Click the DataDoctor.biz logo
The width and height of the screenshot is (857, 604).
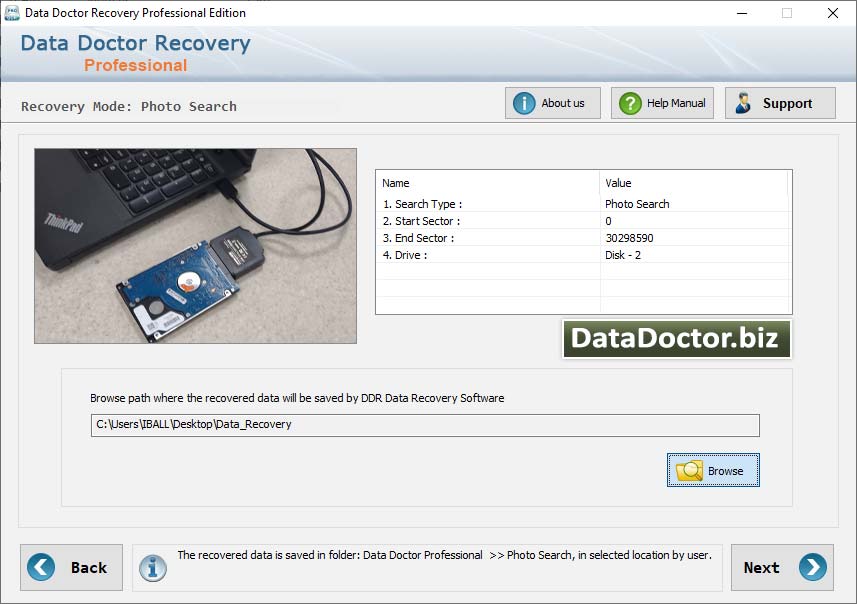(x=677, y=340)
